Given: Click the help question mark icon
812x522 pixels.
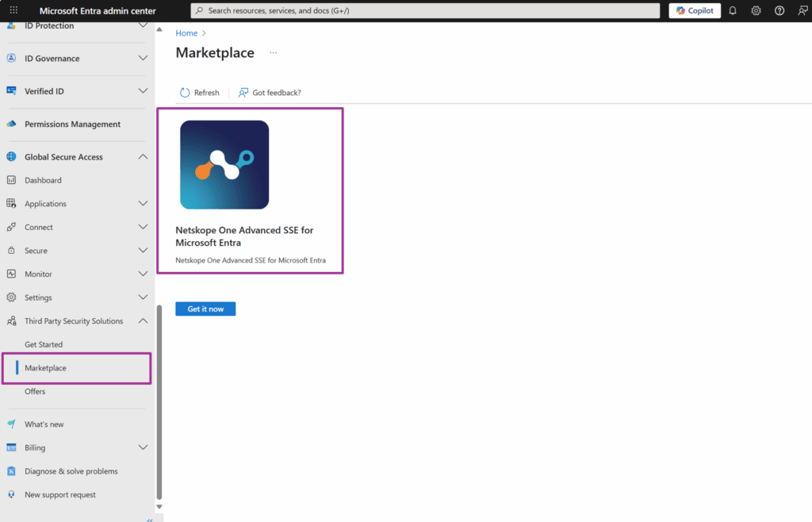Looking at the screenshot, I should [779, 10].
